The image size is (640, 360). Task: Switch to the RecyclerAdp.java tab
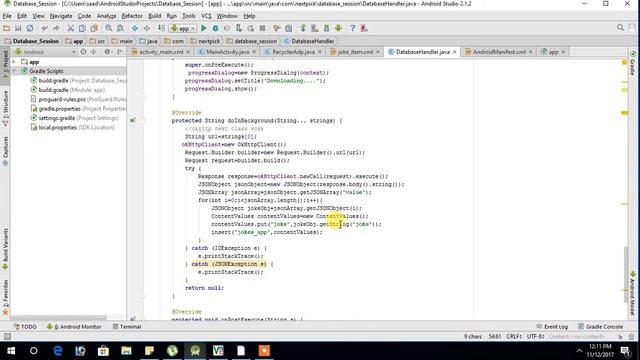pos(293,52)
